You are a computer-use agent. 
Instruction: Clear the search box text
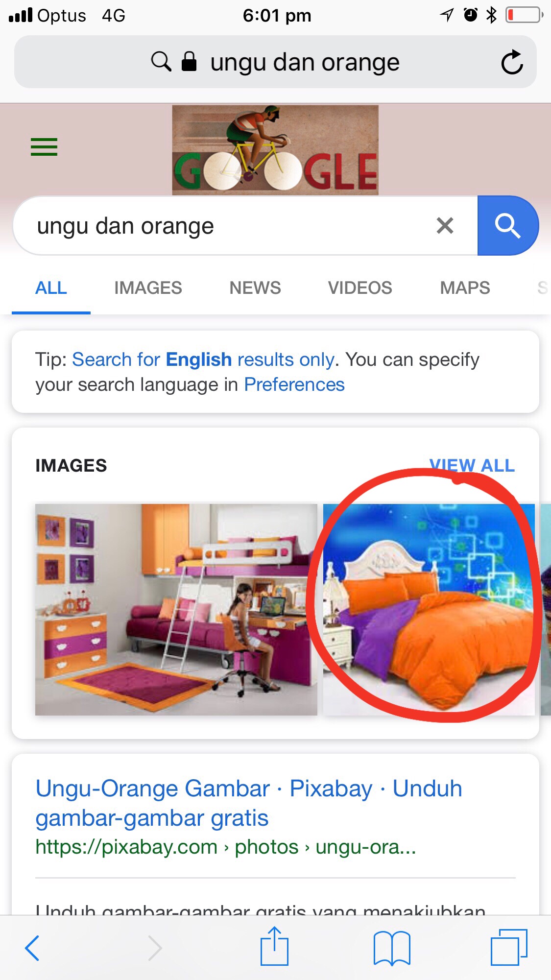point(445,226)
